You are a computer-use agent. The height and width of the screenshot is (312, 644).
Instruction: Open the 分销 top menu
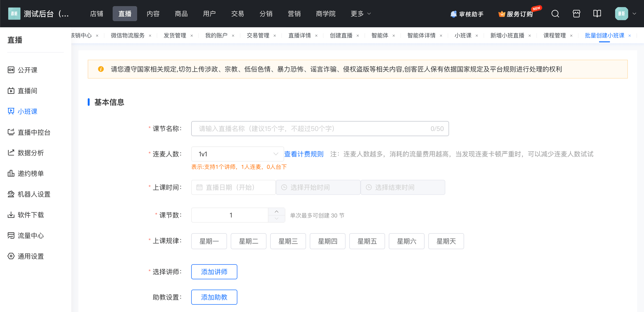click(266, 13)
